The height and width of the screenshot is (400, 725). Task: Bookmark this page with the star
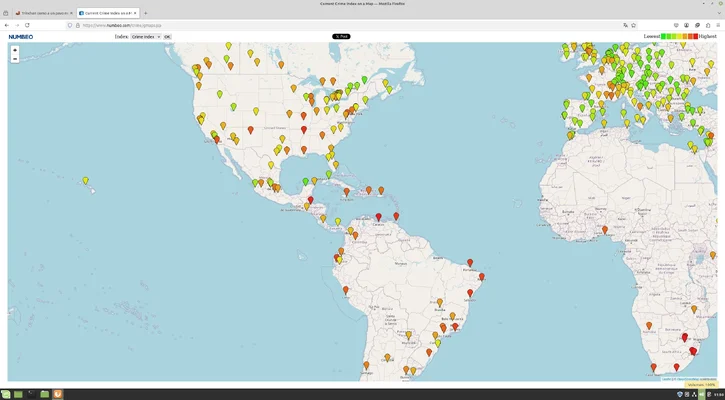pos(633,25)
